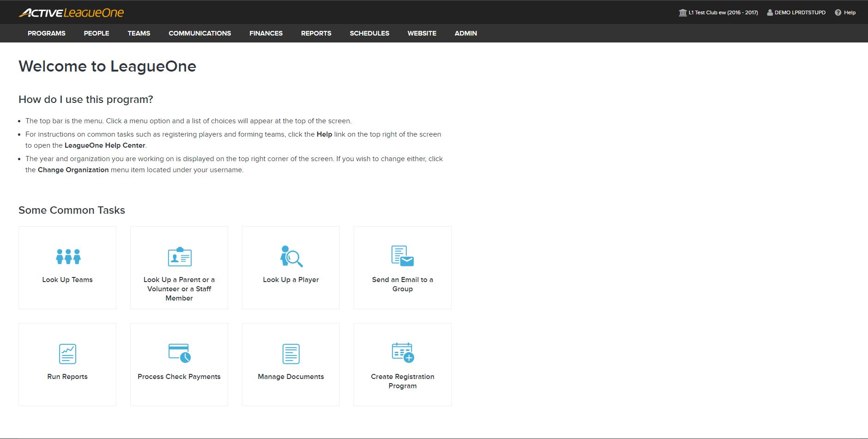Click the Run Reports label

[x=67, y=377]
